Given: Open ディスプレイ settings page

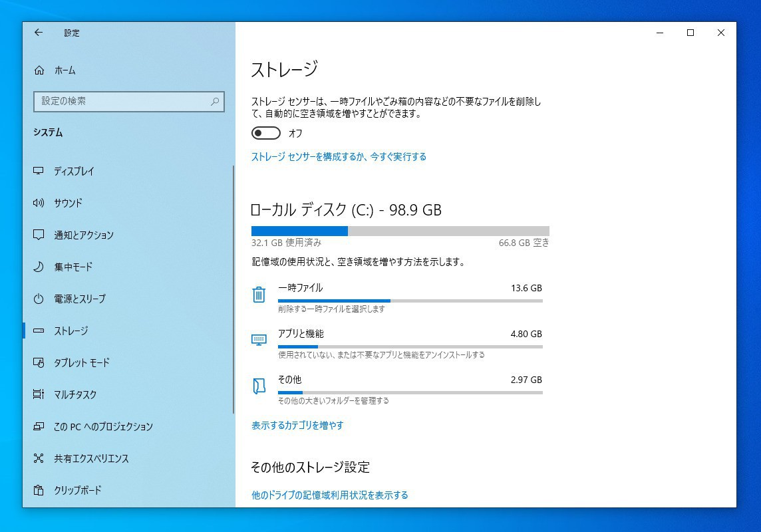Looking at the screenshot, I should [128, 171].
